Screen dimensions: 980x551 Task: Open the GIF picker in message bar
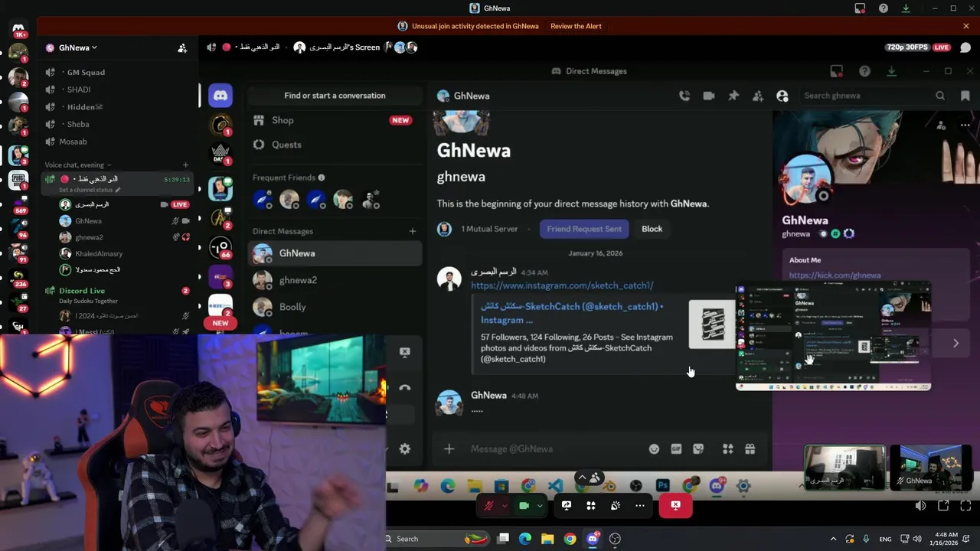676,449
